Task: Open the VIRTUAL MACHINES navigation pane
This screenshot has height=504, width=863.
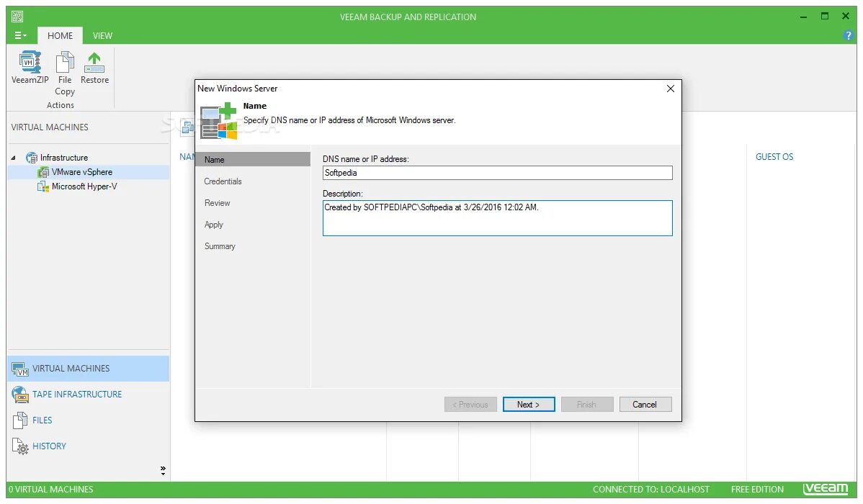Action: (88, 369)
